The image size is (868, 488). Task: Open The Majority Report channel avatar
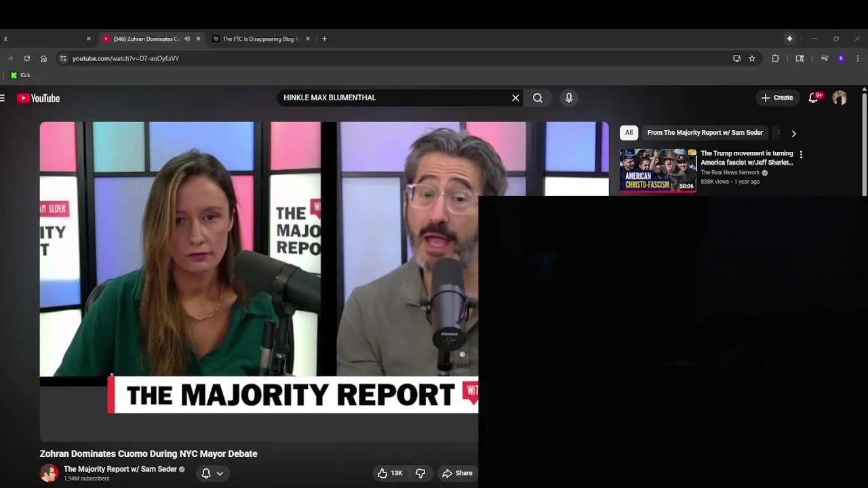click(49, 473)
